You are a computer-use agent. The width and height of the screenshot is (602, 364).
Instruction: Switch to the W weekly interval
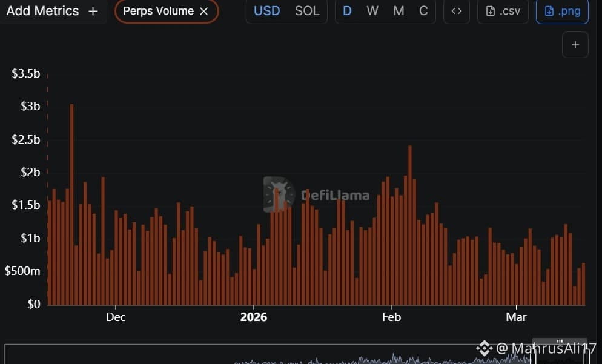pyautogui.click(x=372, y=10)
